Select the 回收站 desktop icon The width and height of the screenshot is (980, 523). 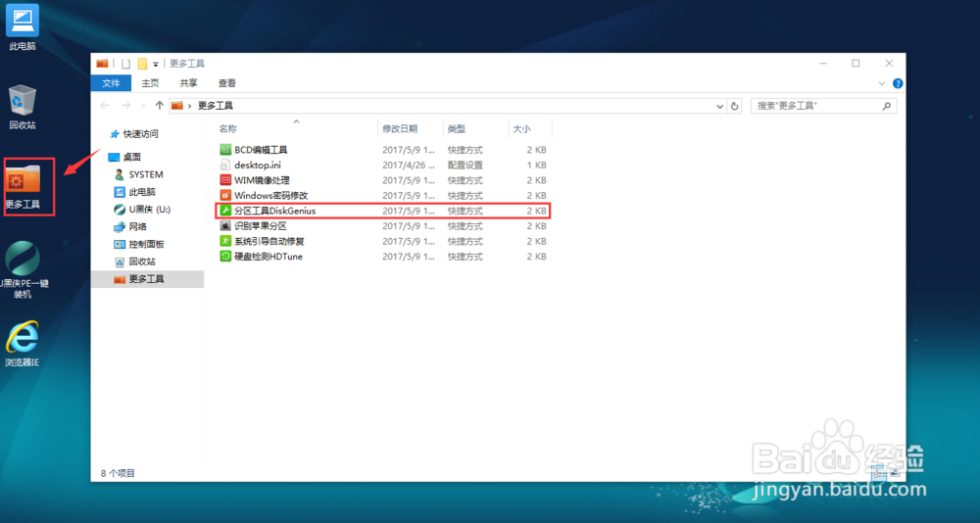click(23, 108)
